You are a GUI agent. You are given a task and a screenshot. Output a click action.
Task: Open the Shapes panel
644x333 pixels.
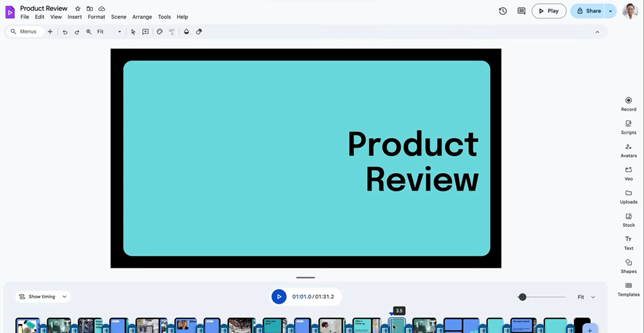[x=629, y=266]
